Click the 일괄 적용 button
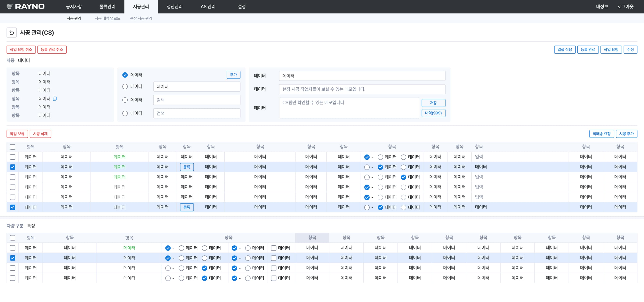The height and width of the screenshot is (302, 644). pyautogui.click(x=565, y=50)
